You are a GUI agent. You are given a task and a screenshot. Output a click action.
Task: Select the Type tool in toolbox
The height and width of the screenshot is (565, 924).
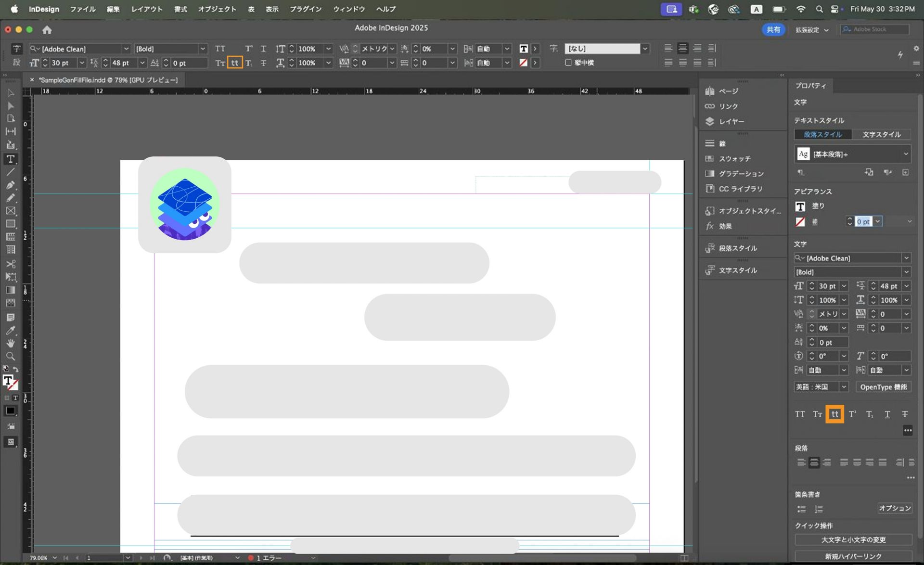coord(11,159)
